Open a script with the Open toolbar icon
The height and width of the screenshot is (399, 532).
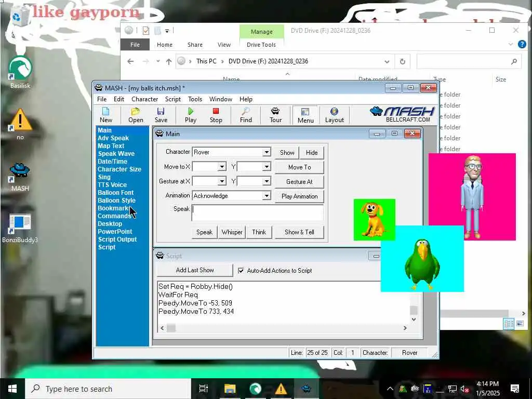(136, 115)
